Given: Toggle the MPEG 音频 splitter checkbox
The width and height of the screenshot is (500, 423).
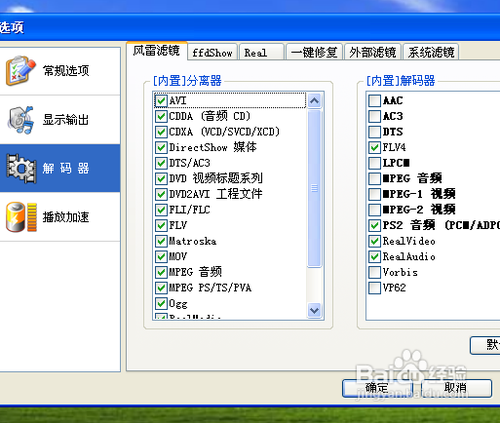Looking at the screenshot, I should [161, 272].
